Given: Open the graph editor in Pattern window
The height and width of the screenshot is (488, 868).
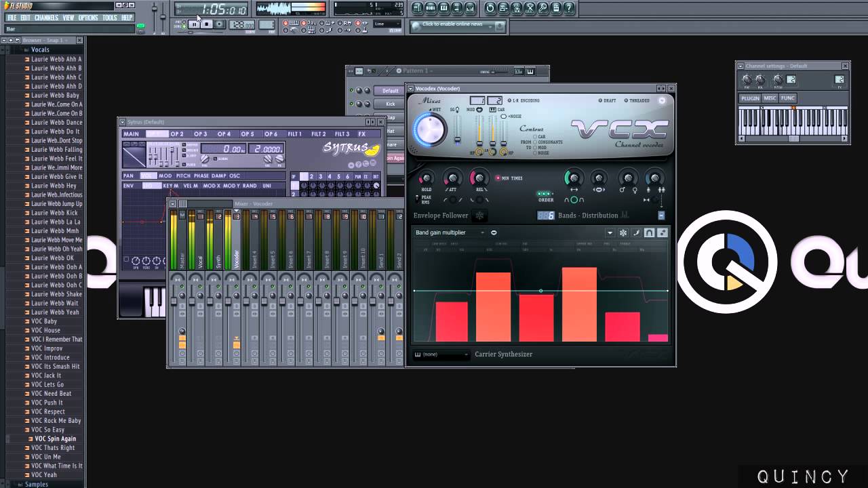Looking at the screenshot, I should click(519, 71).
